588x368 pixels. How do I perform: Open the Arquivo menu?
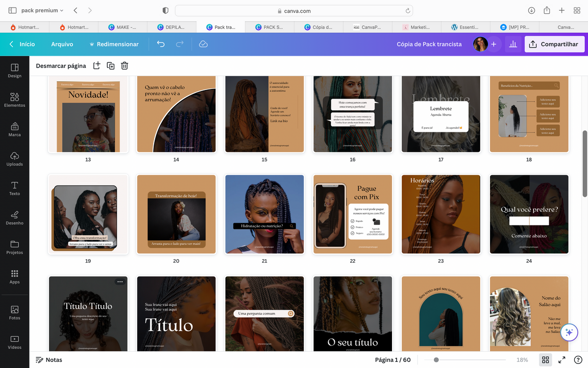[x=62, y=44]
